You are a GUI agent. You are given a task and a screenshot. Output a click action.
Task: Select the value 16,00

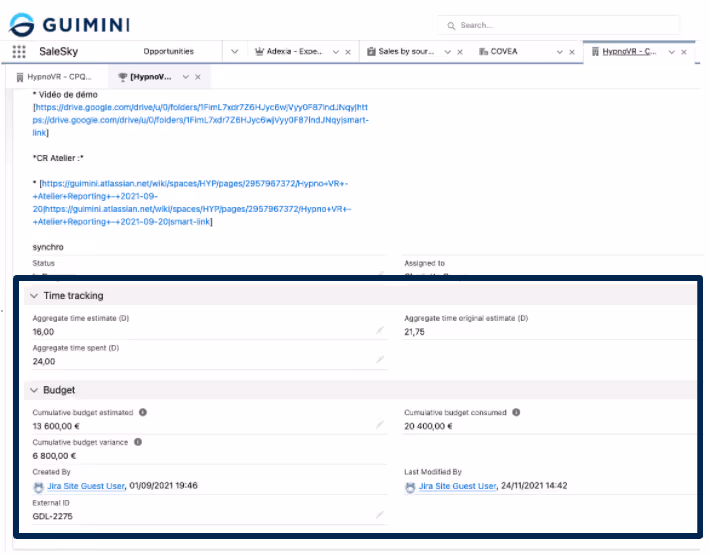point(43,332)
